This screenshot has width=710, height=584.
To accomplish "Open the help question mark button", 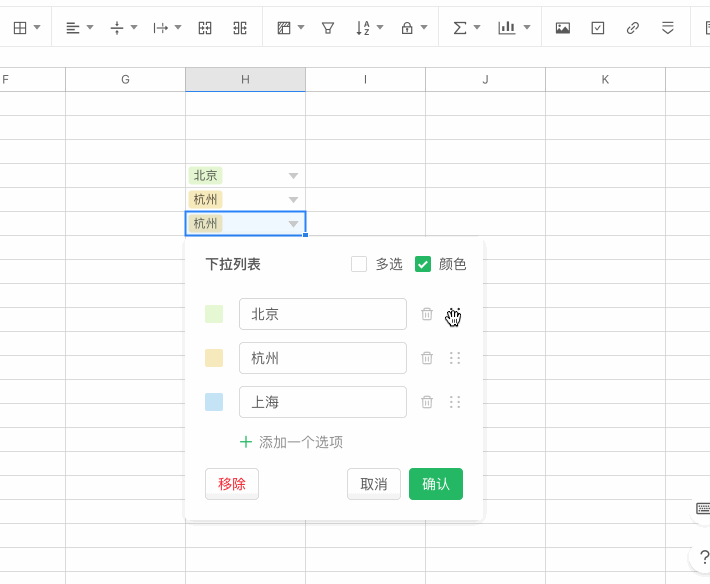I will 703,557.
